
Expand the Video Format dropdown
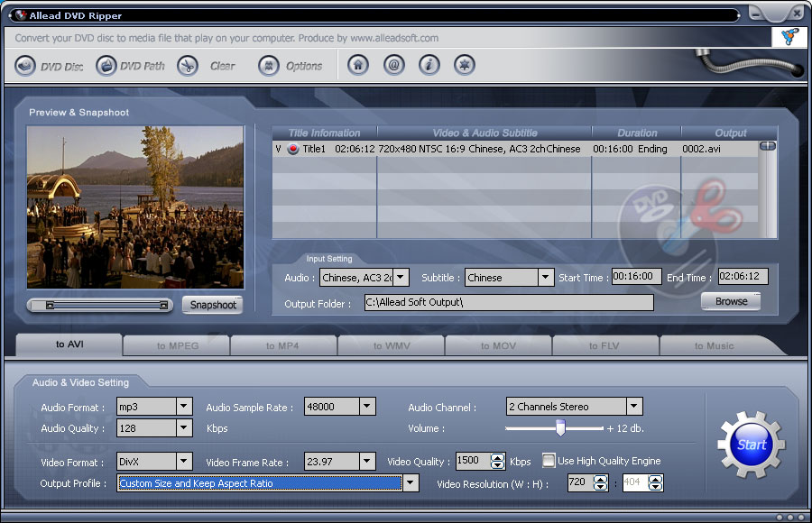point(184,462)
